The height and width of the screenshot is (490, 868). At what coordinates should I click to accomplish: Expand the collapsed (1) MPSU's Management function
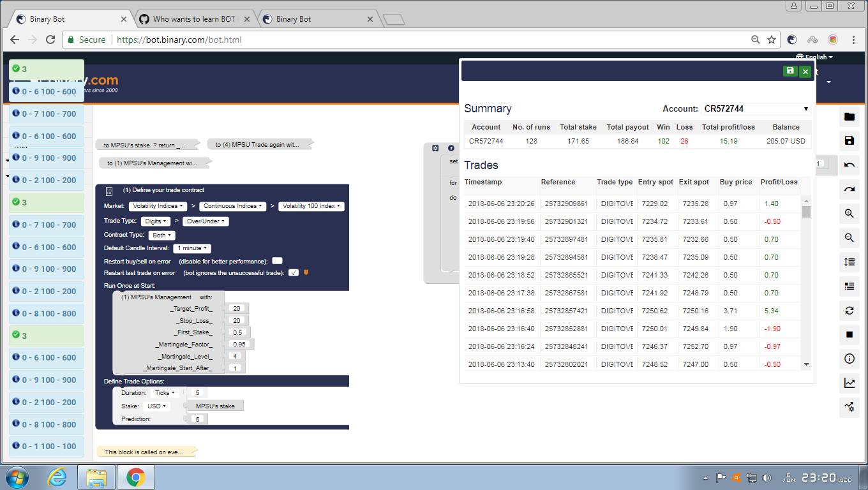click(154, 163)
